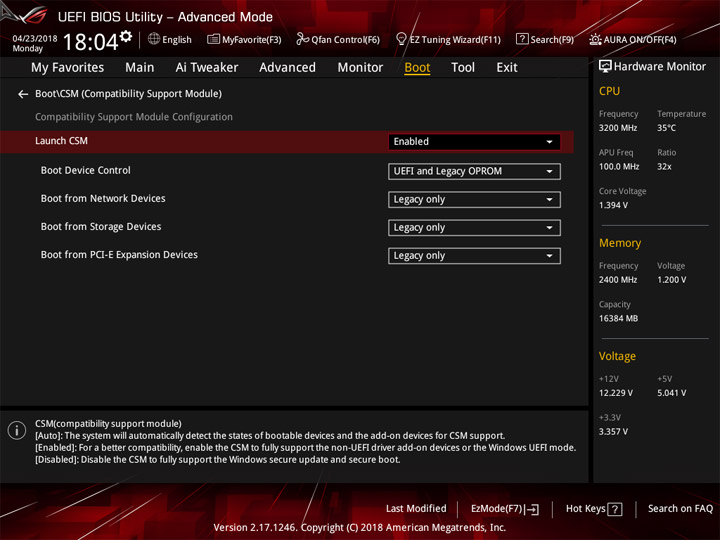Click the AURA ON/OFF light icon
720x540 pixels.
[x=595, y=39]
